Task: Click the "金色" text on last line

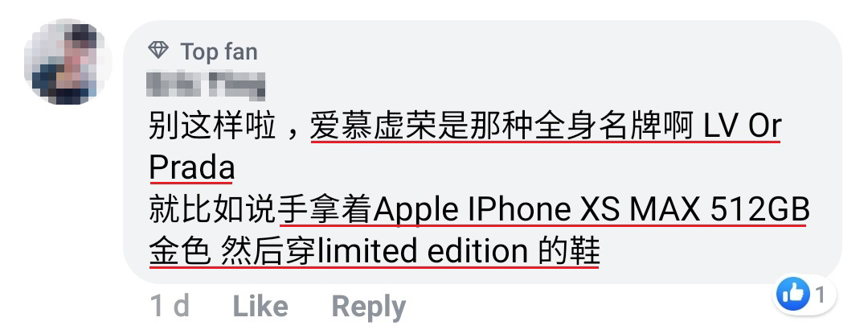Action: point(180,252)
